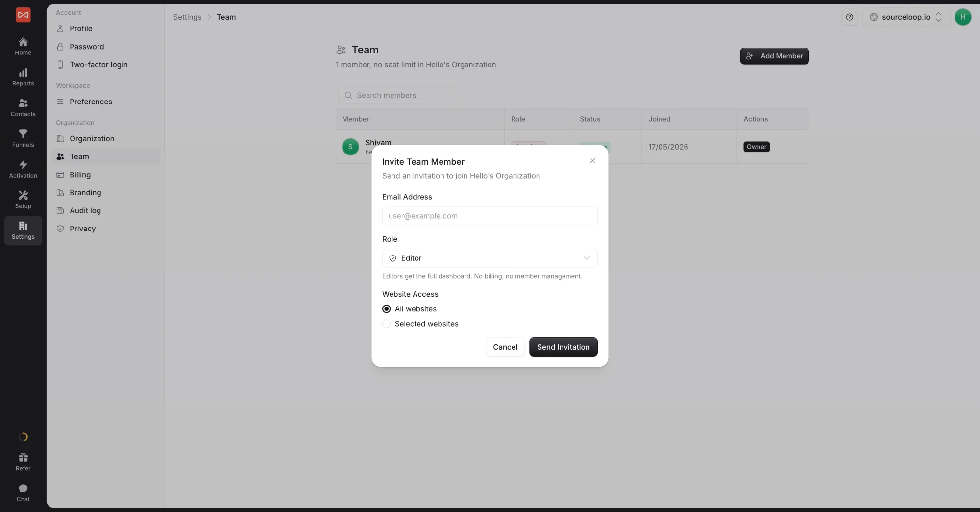Click the joined date 17/05/2026
Viewport: 980px width, 512px height.
point(668,147)
